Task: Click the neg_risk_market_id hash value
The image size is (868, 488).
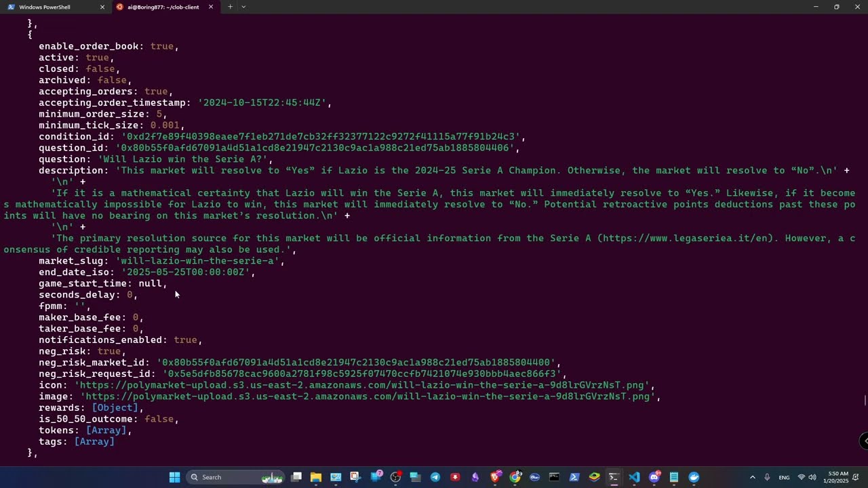Action: (x=356, y=363)
